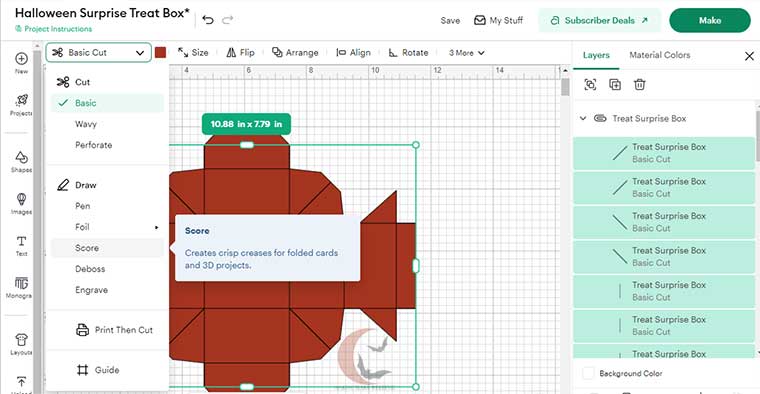This screenshot has height=394, width=760.
Task: Click the 10.88 in x 7.79 in size label
Action: [x=246, y=124]
